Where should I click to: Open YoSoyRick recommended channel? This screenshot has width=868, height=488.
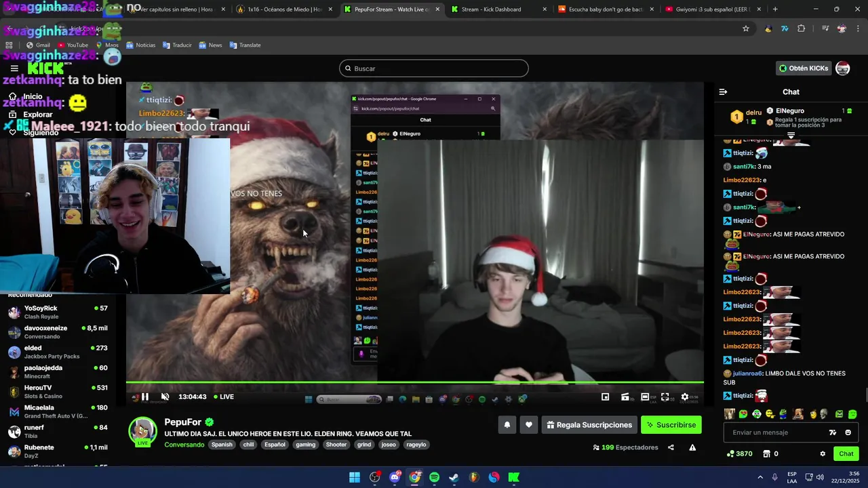click(x=58, y=312)
